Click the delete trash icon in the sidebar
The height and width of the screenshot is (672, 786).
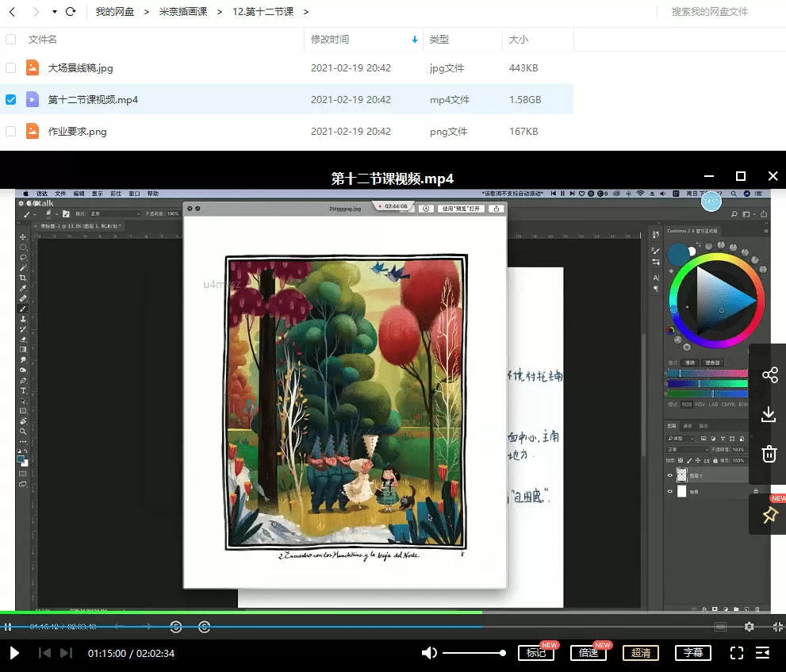769,453
